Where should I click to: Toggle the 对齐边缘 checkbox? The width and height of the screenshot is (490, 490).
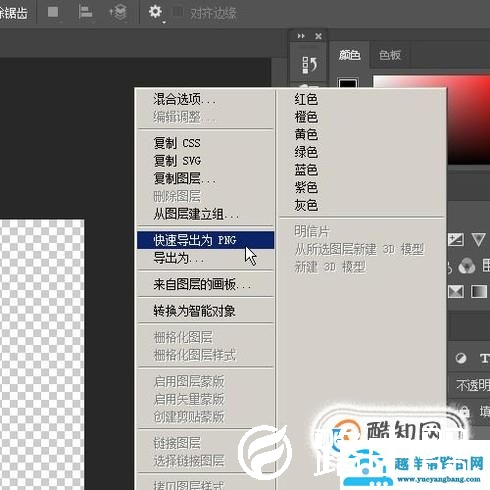click(178, 13)
